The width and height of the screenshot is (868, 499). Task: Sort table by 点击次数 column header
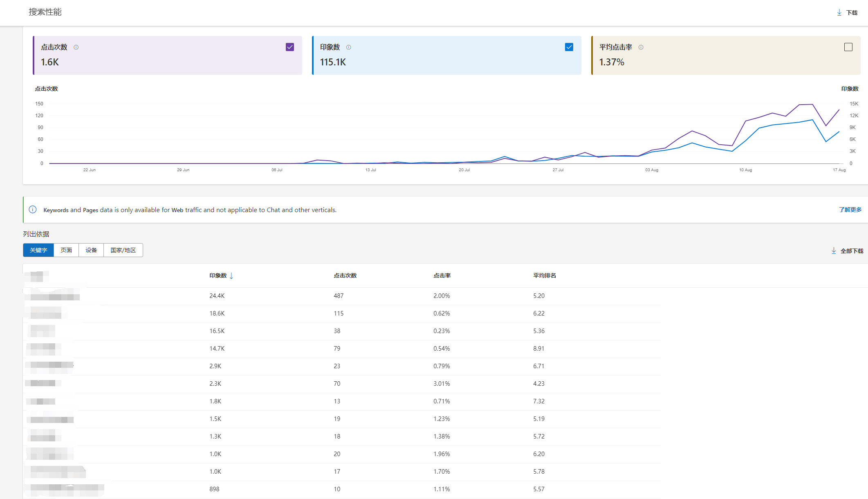click(345, 275)
